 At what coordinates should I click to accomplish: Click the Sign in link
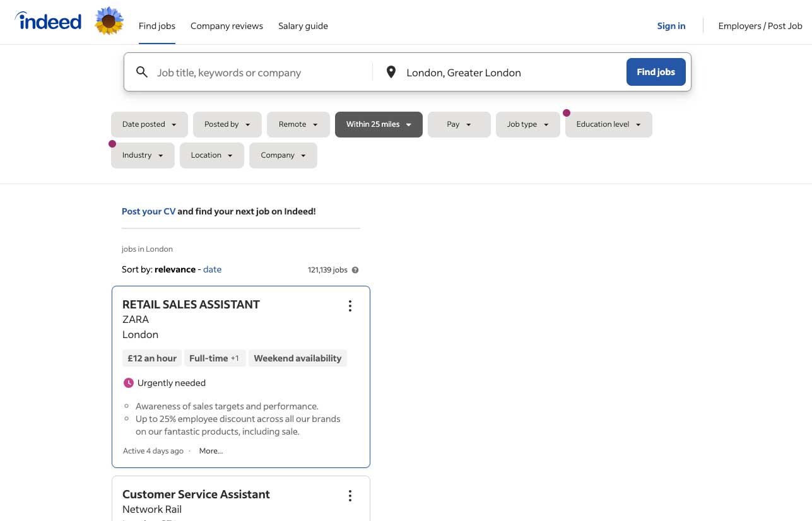tap(671, 26)
